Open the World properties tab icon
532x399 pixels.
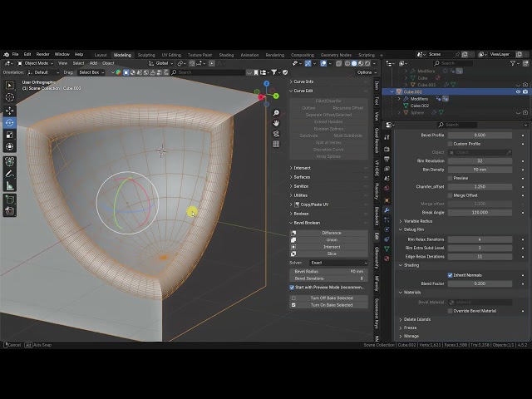387,188
